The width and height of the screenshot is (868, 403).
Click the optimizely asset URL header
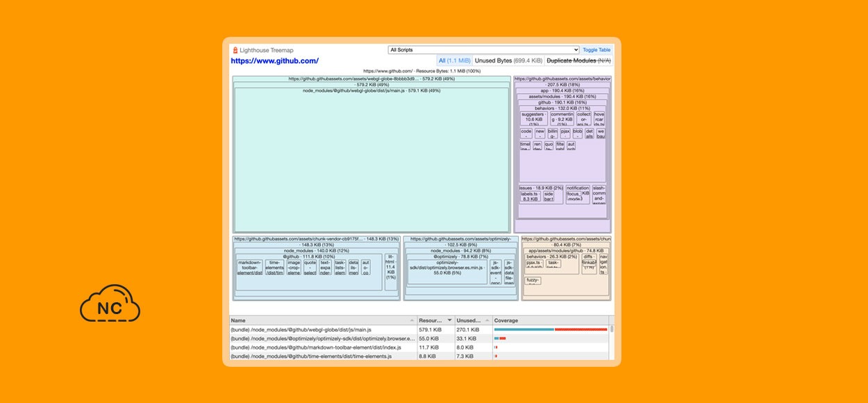(x=461, y=239)
